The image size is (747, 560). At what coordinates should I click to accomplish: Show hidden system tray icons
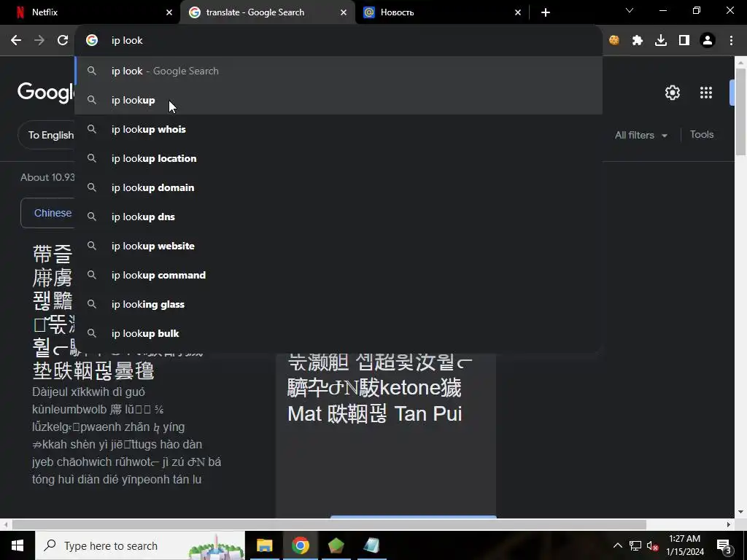click(617, 545)
